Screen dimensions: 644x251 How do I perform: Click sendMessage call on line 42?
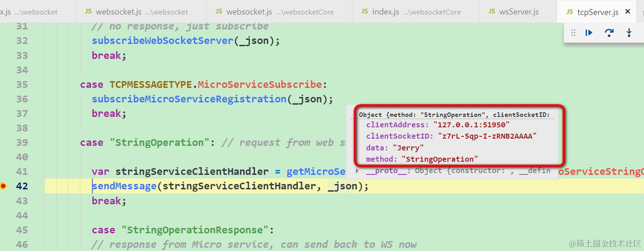[x=124, y=186]
